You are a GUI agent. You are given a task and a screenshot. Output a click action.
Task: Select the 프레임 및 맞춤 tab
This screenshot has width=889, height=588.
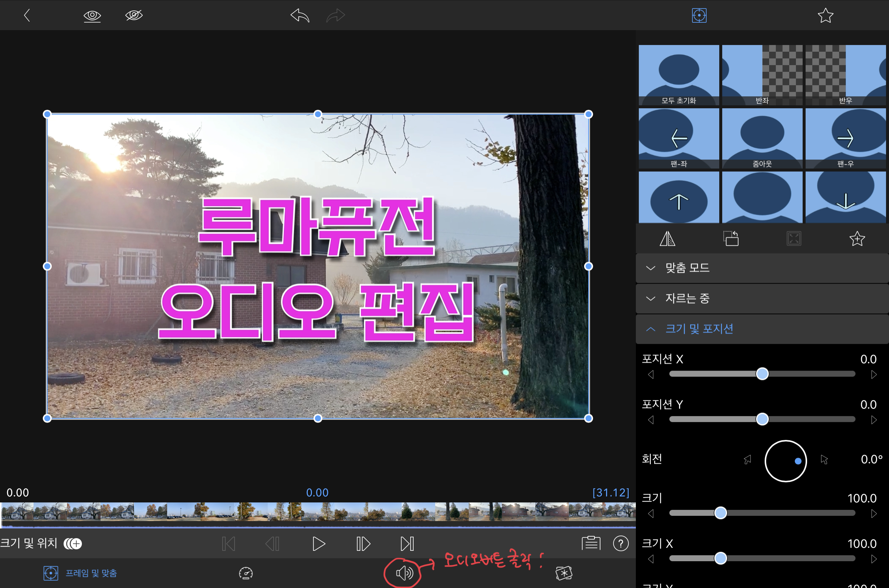click(80, 573)
